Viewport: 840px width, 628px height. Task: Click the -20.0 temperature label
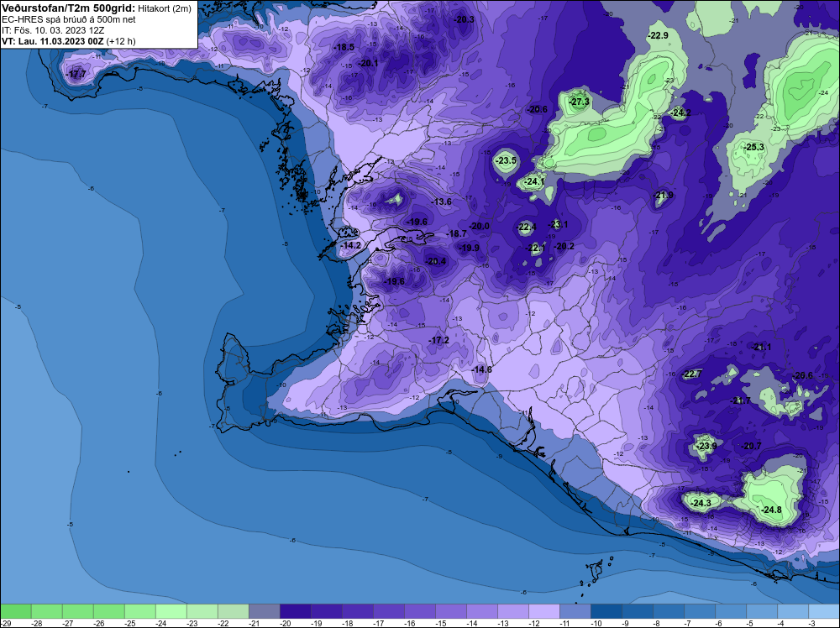480,227
